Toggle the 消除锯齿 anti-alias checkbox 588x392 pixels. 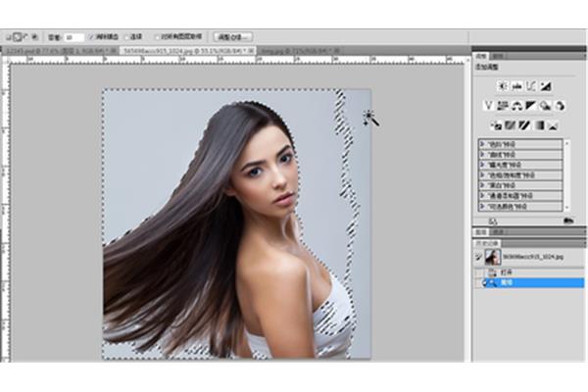click(91, 37)
